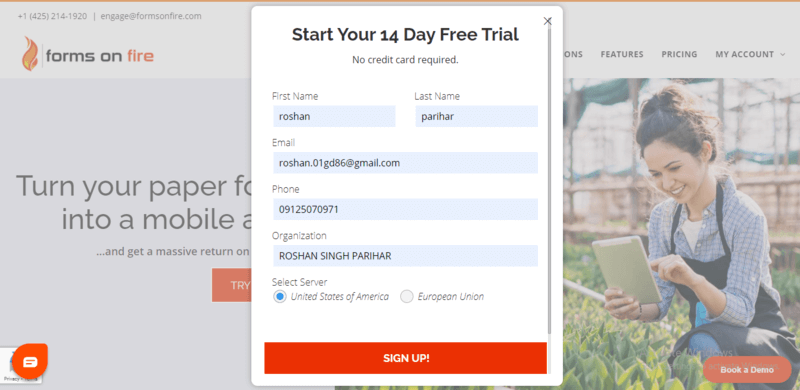Click the First Name field containing roshan
Viewport: 800px width, 390px height.
coord(334,116)
